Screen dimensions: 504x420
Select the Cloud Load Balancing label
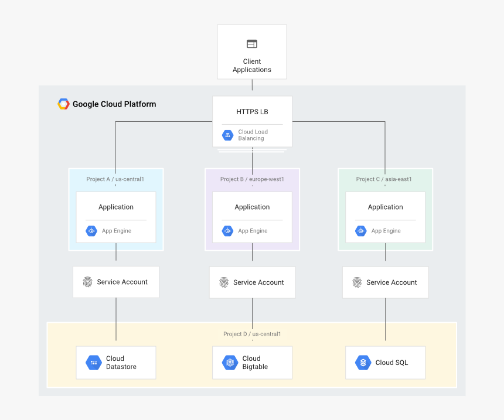[253, 135]
